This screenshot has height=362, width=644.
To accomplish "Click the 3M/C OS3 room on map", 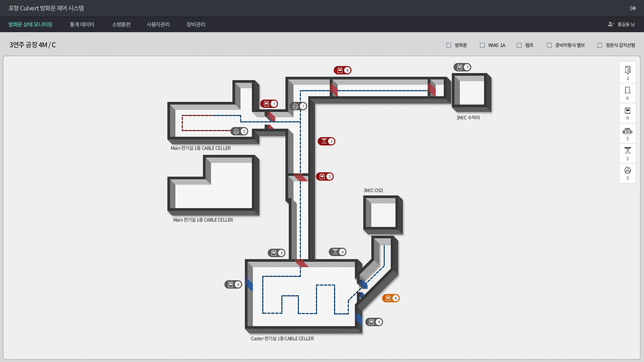I will pyautogui.click(x=383, y=215).
